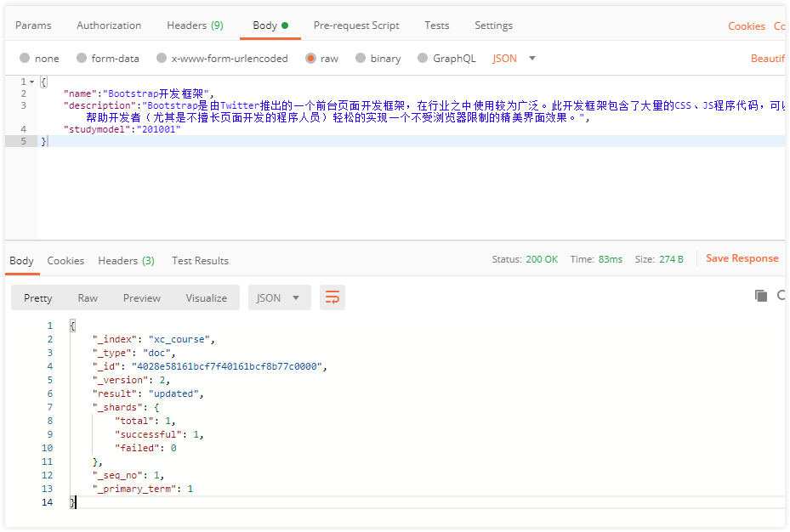Switch response view to Pretty
This screenshot has height=532, width=790.
tap(37, 298)
